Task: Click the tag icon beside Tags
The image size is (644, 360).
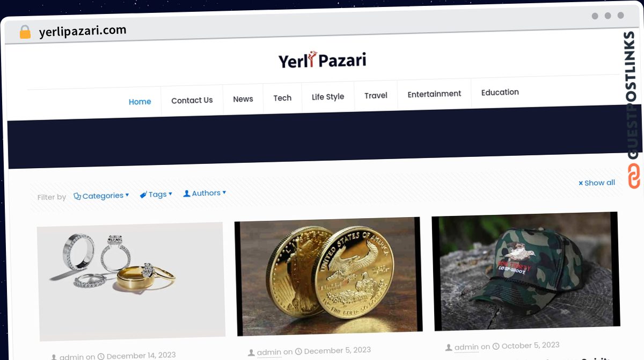Action: pos(143,195)
